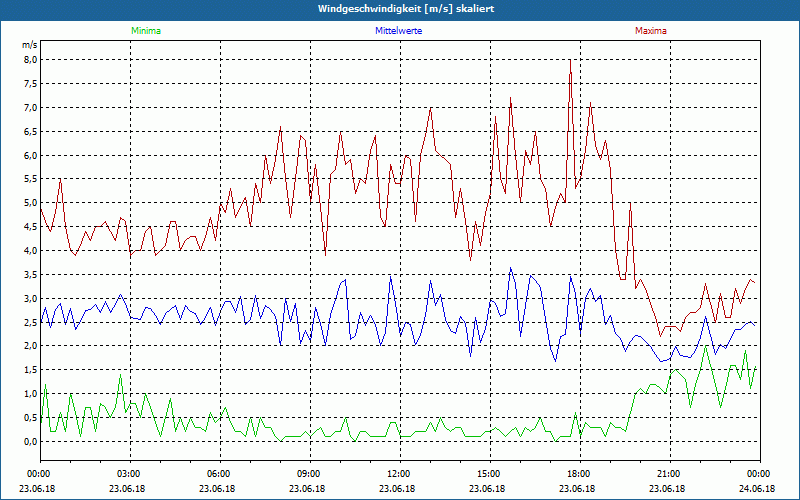Click the 0,0 value on y-axis
Screen dimensions: 800x500
30,441
